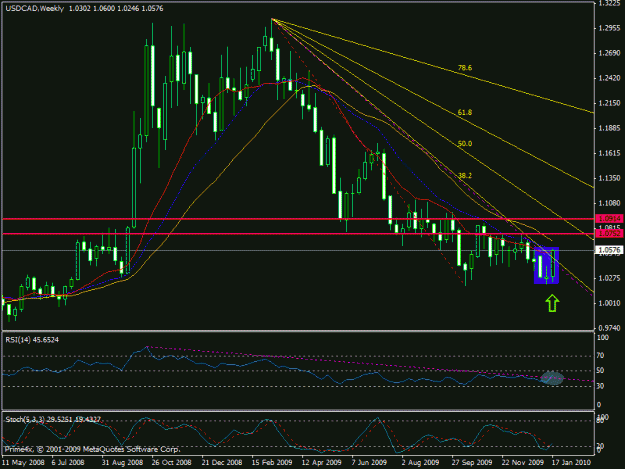
Task: Click the 1.1350 price axis value
Action: [x=609, y=178]
